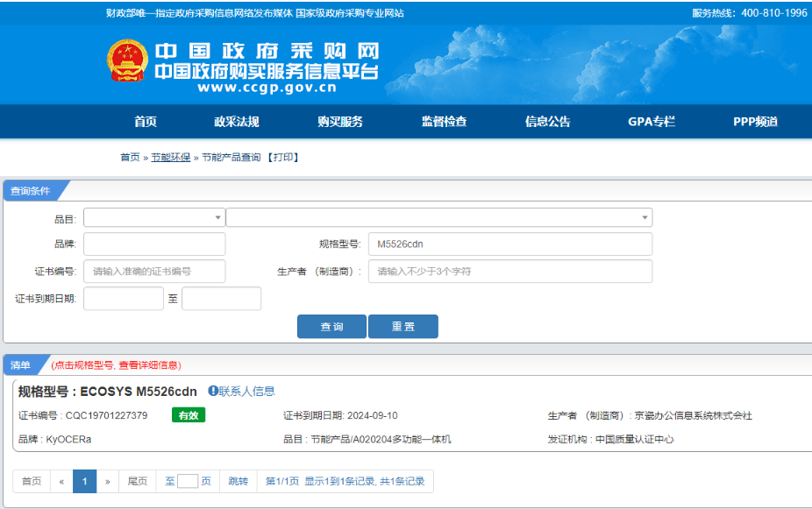The image size is (812, 509).
Task: Expand the first 品目 category dropdown
Action: 154,217
